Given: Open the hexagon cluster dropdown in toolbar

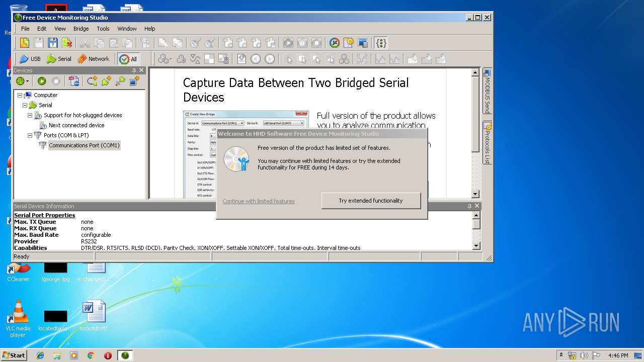Looking at the screenshot, I should coord(165,59).
